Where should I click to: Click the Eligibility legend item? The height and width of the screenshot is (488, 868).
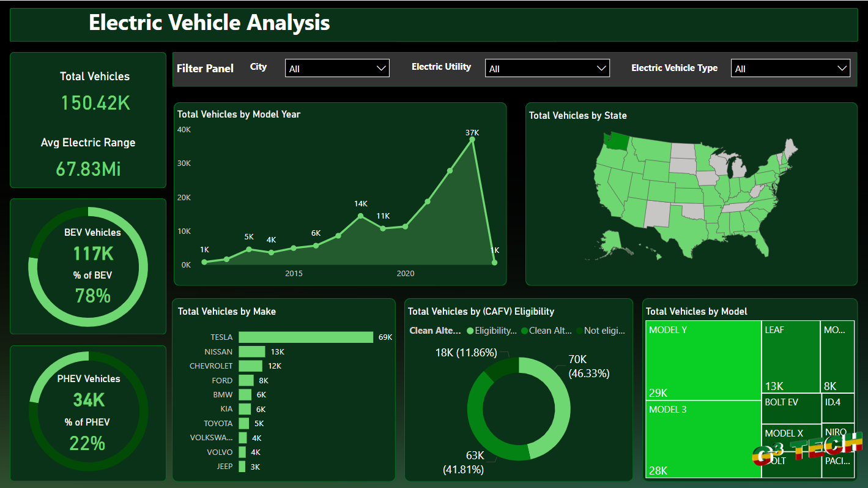tap(492, 331)
